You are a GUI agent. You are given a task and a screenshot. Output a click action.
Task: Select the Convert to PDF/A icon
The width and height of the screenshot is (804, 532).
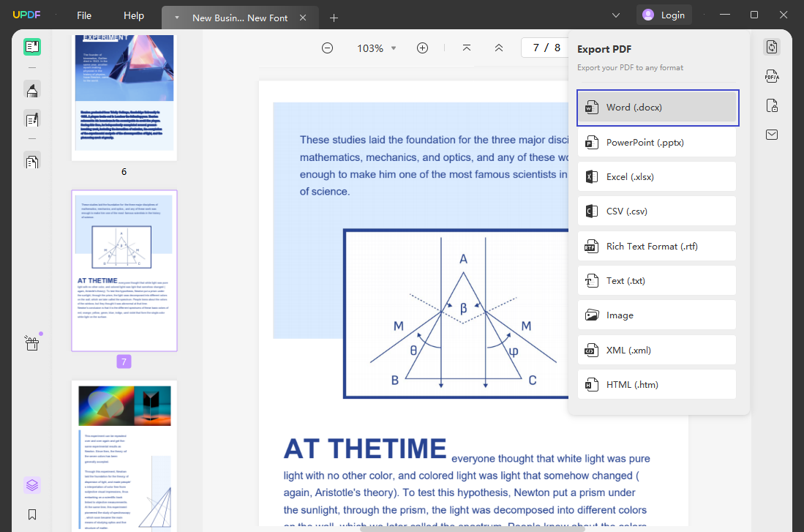[772, 75]
